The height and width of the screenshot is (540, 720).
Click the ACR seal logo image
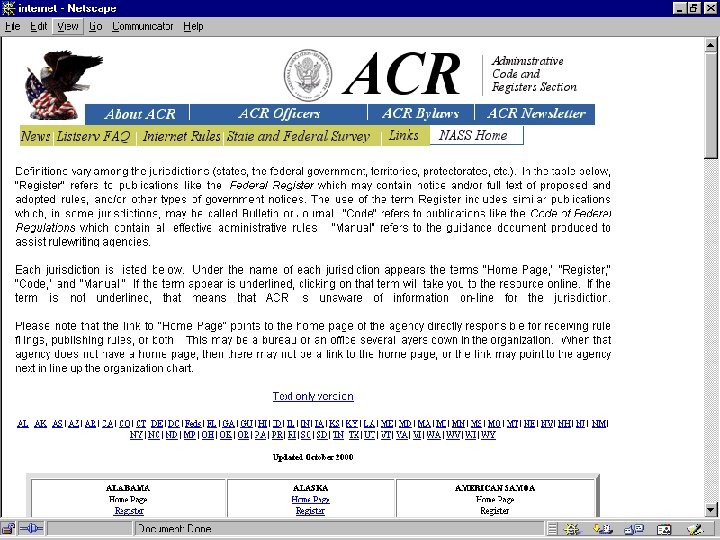point(308,75)
